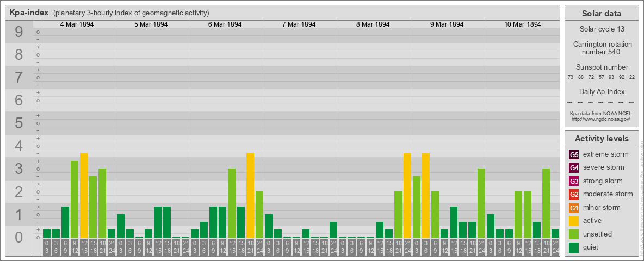Click the Sunspot number label
This screenshot has width=644, height=261.
(x=602, y=67)
